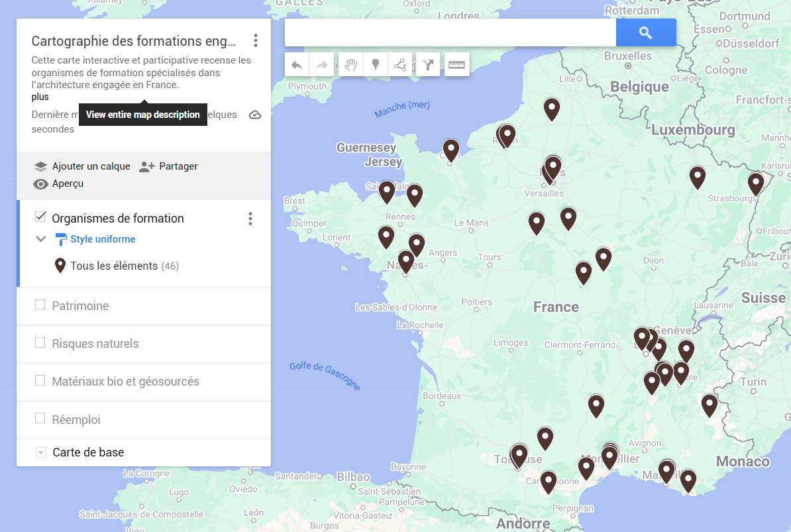Click the marker nearest below Lille
Viewport: 791px width, 532px height.
tap(552, 109)
